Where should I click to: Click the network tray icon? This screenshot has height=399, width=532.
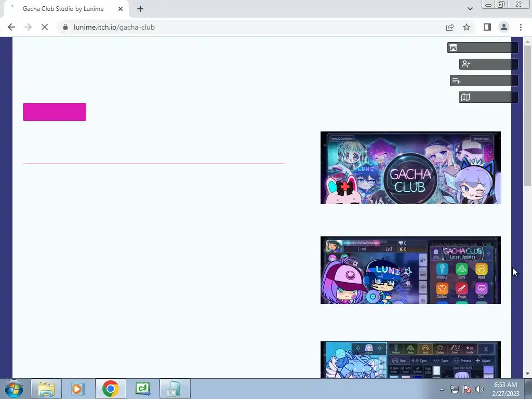coord(455,390)
